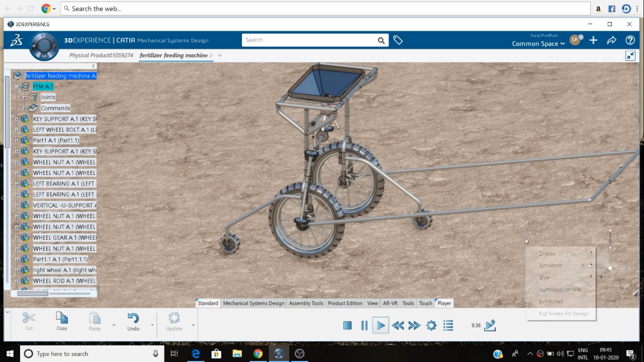Click the Commands node icon
This screenshot has height=362, width=644.
click(33, 108)
